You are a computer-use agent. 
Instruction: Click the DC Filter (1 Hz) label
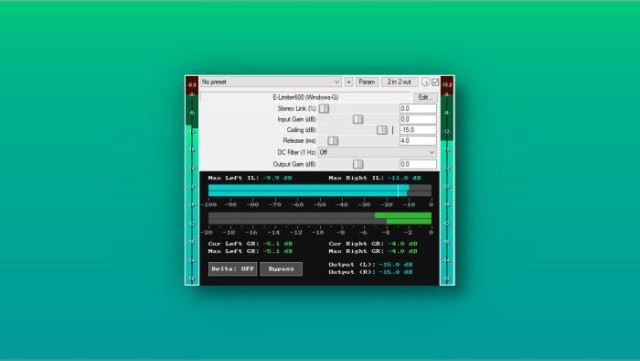coord(297,152)
